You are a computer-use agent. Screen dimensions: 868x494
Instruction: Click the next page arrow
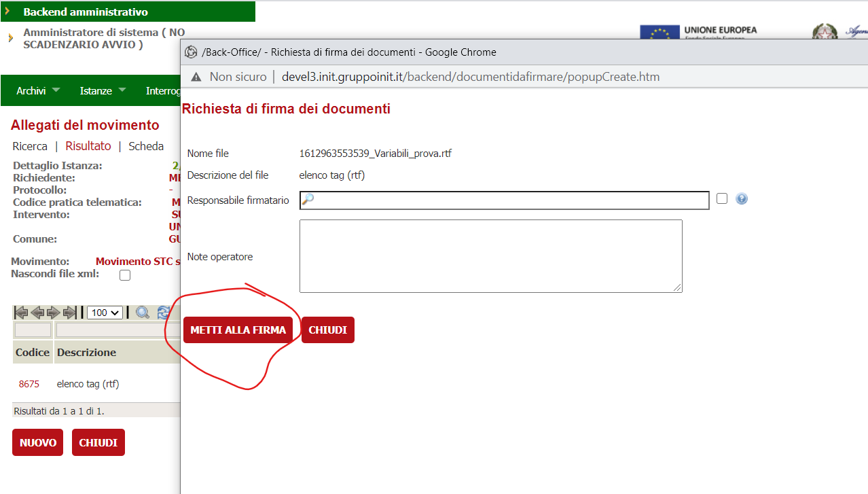[x=52, y=312]
